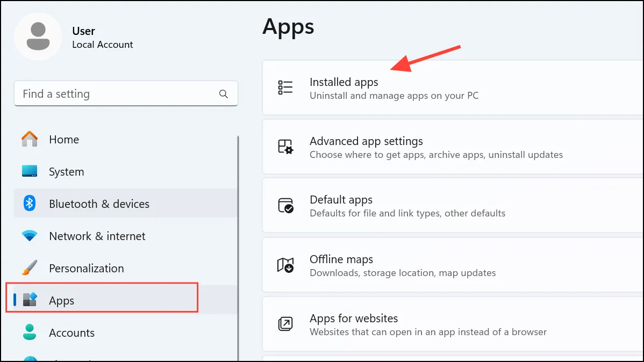Screen dimensions: 644x362
Task: Click 'Websites that can open in an app' text
Action: pyautogui.click(x=428, y=332)
